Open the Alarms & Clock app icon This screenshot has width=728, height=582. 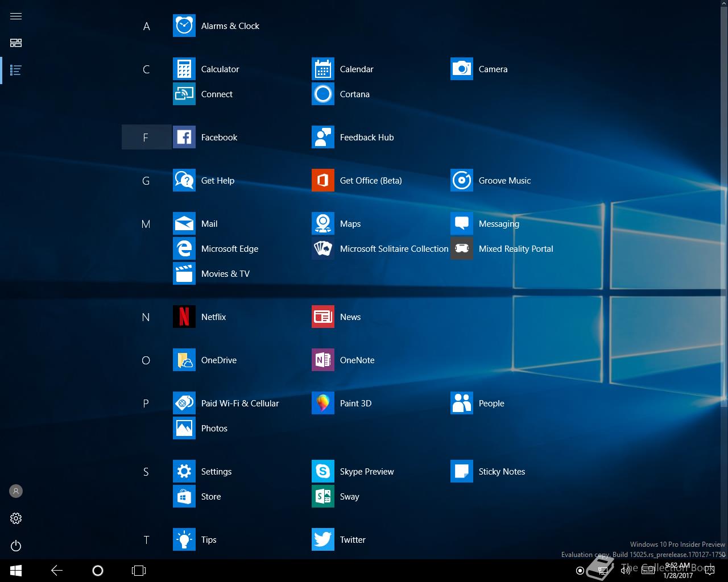[184, 26]
